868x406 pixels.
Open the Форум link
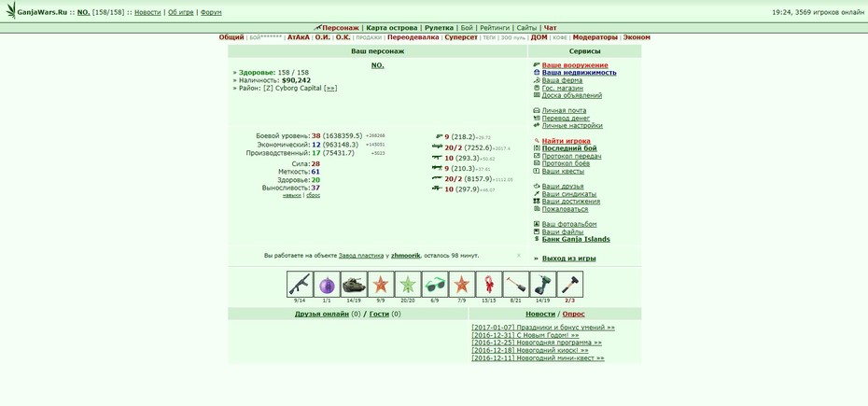click(211, 12)
